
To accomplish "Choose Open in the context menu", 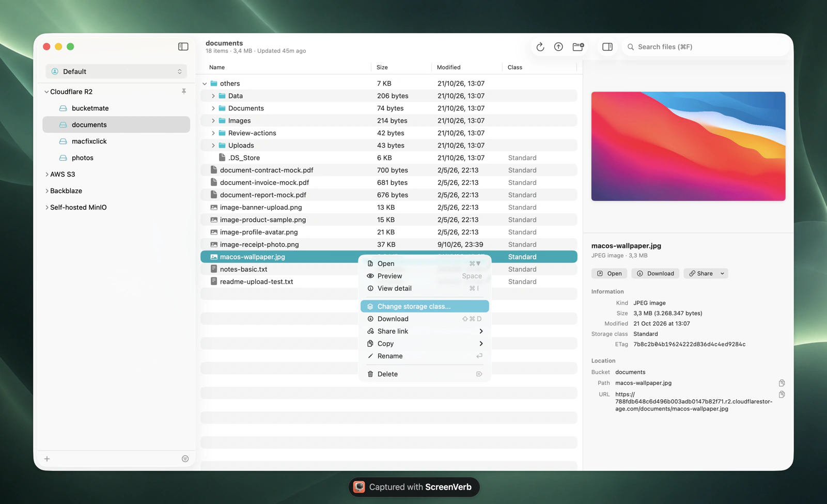I will click(x=425, y=263).
